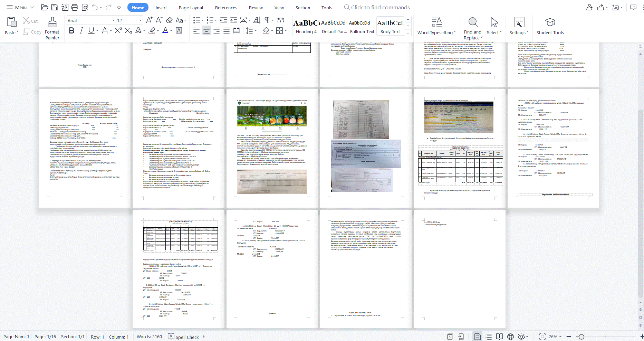Click the share/collaborate person icon
The image size is (644, 341).
[589, 7]
